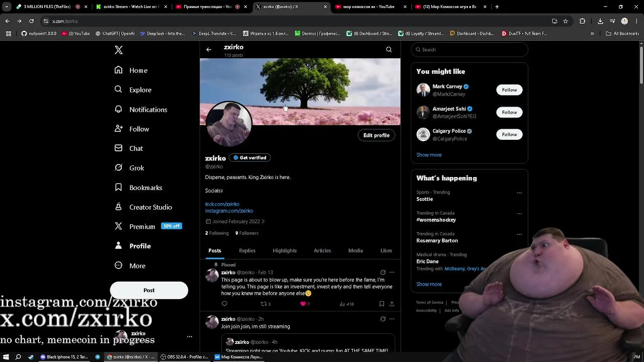Open Grok from the sidebar
This screenshot has width=644, height=362.
click(129, 168)
